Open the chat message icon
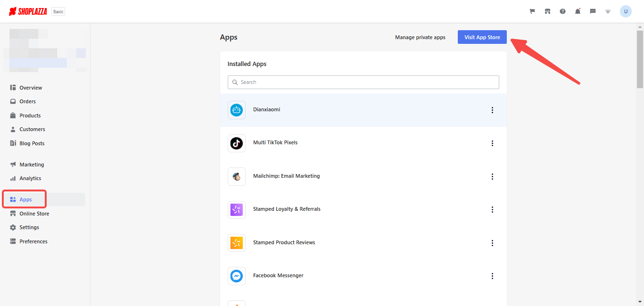Image resolution: width=644 pixels, height=306 pixels. [x=593, y=11]
